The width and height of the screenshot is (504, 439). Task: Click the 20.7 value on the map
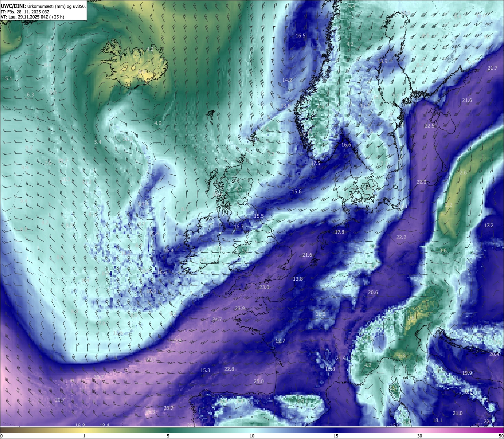[59, 400]
